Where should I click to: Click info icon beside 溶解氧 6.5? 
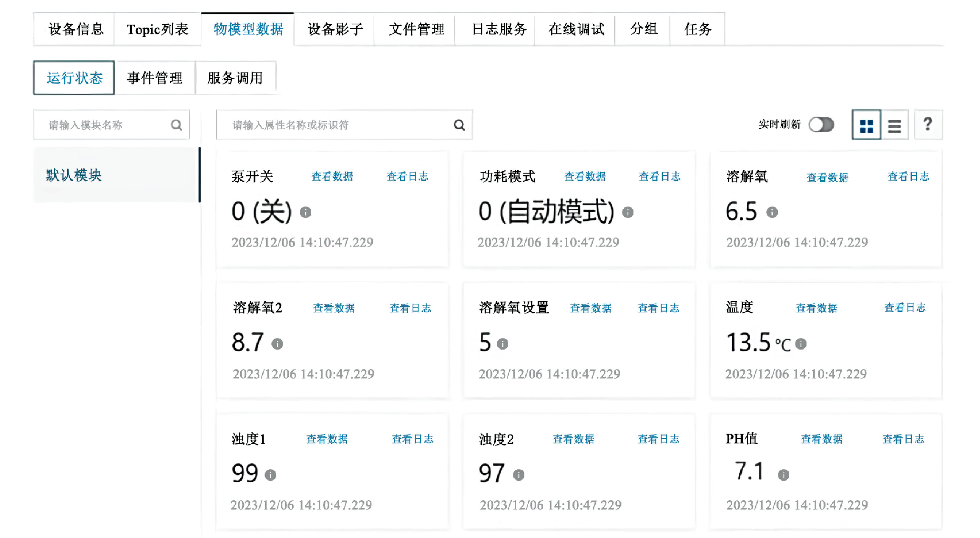coord(772,212)
